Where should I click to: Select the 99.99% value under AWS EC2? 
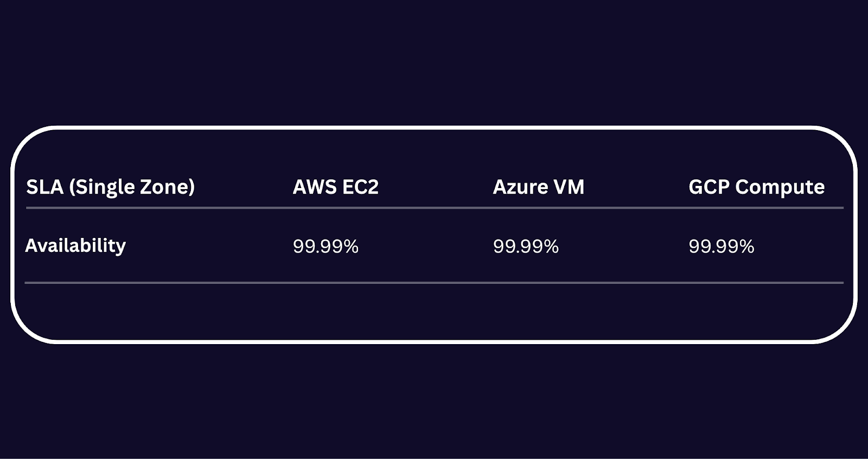click(x=325, y=247)
